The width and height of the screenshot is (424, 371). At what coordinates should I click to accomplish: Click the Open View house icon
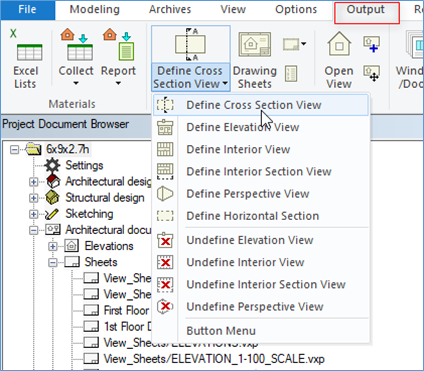pyautogui.click(x=339, y=44)
